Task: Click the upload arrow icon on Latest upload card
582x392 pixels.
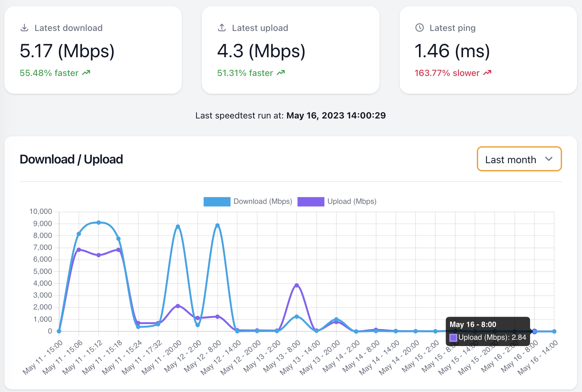Action: click(x=222, y=28)
